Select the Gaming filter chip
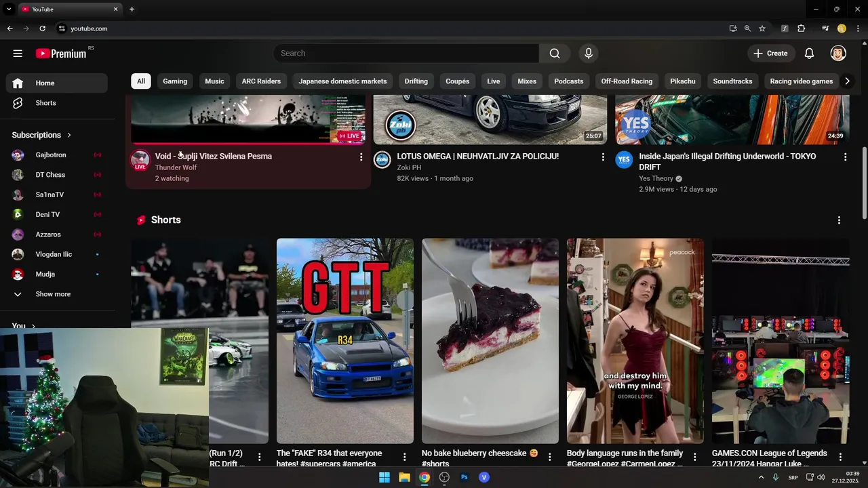Image resolution: width=868 pixels, height=488 pixels. 175,81
